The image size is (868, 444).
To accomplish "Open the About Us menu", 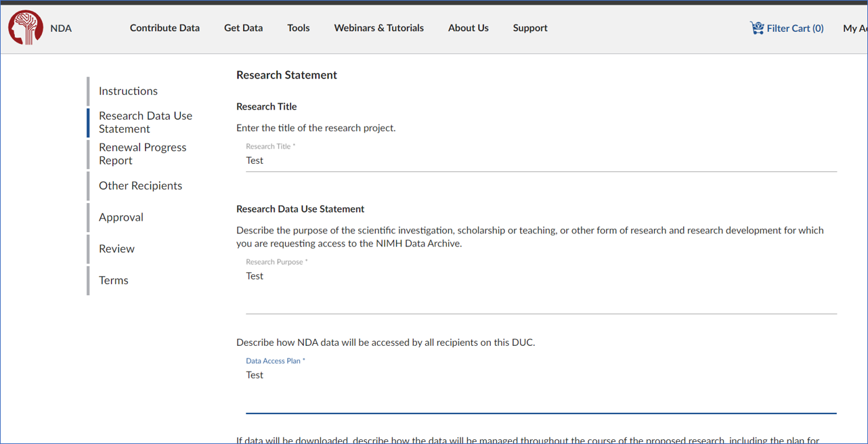I will click(x=469, y=28).
